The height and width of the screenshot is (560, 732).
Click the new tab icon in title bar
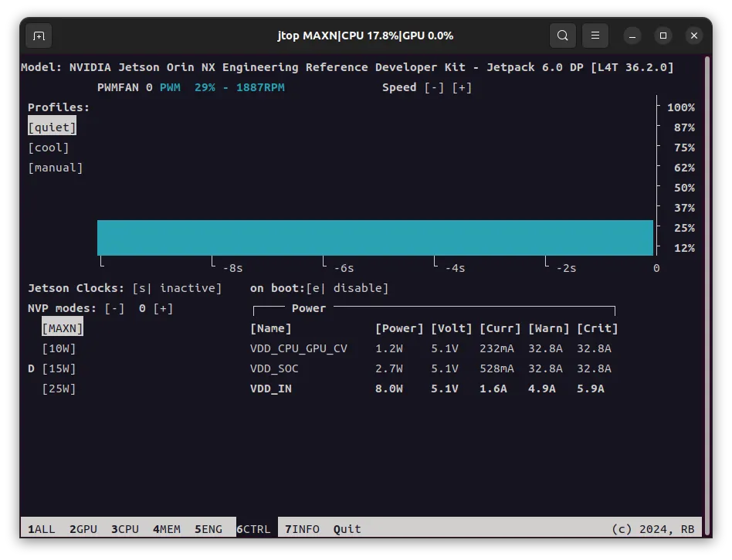39,36
